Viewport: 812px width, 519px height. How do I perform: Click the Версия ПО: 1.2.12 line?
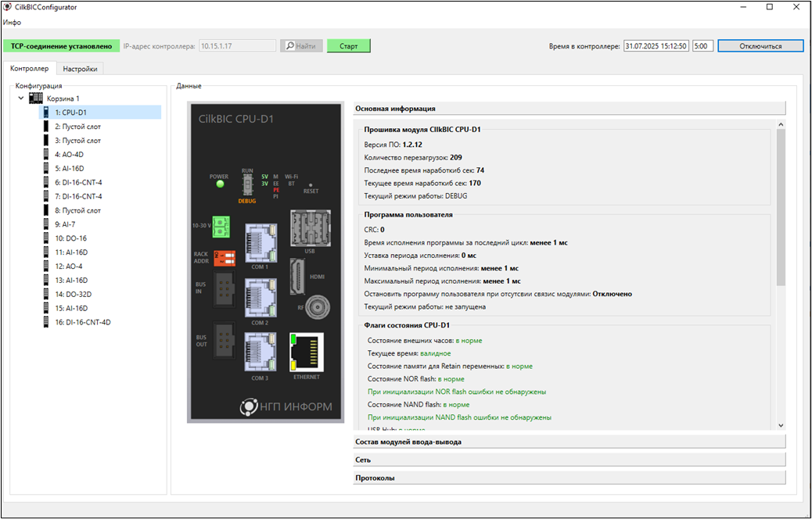393,145
